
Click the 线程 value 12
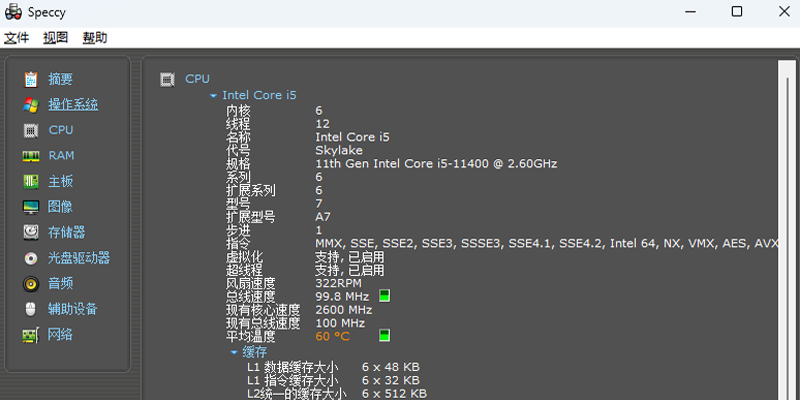(x=322, y=124)
